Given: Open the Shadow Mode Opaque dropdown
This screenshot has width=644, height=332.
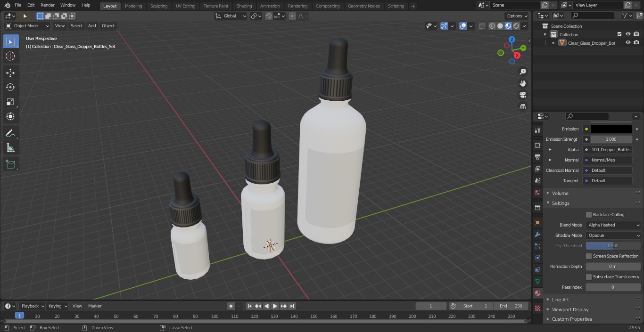Looking at the screenshot, I should (613, 235).
